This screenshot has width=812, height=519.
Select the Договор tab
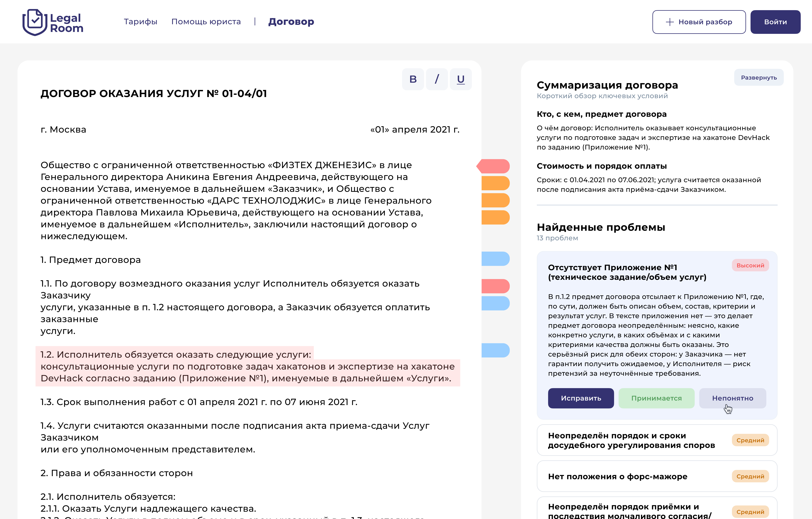(x=291, y=21)
